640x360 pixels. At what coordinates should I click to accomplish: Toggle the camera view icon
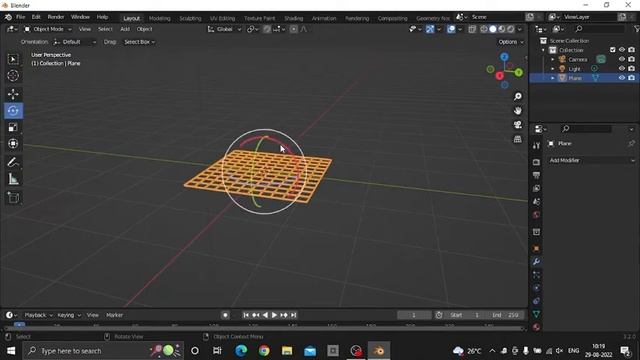pyautogui.click(x=518, y=124)
